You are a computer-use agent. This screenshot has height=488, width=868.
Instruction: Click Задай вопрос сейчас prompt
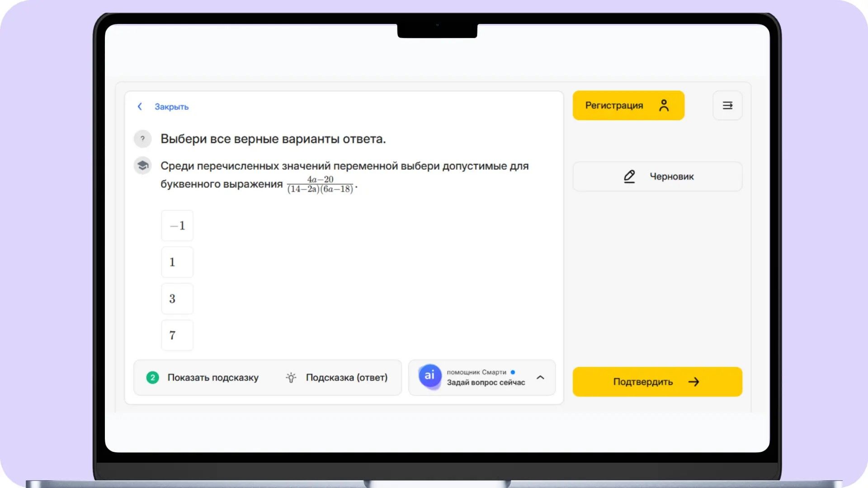pyautogui.click(x=486, y=382)
